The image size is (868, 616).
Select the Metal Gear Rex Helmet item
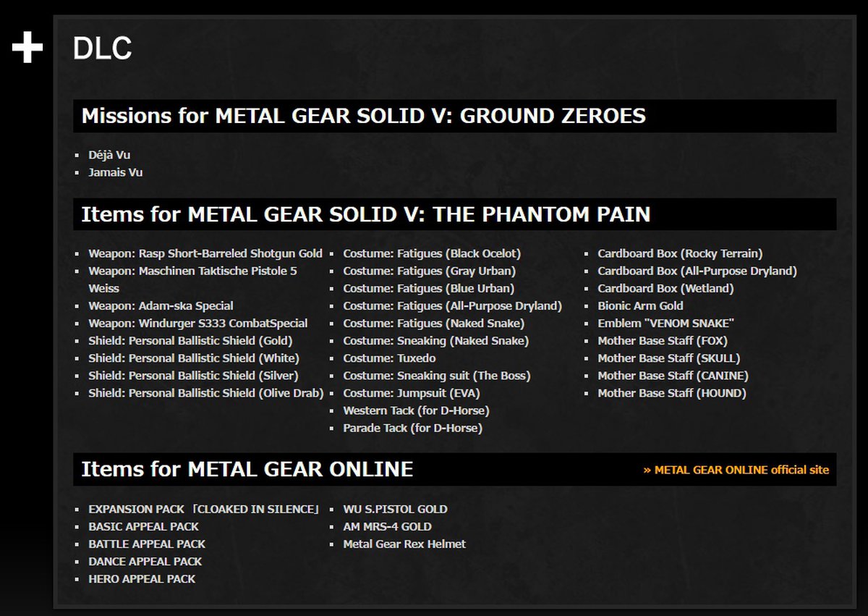[404, 544]
